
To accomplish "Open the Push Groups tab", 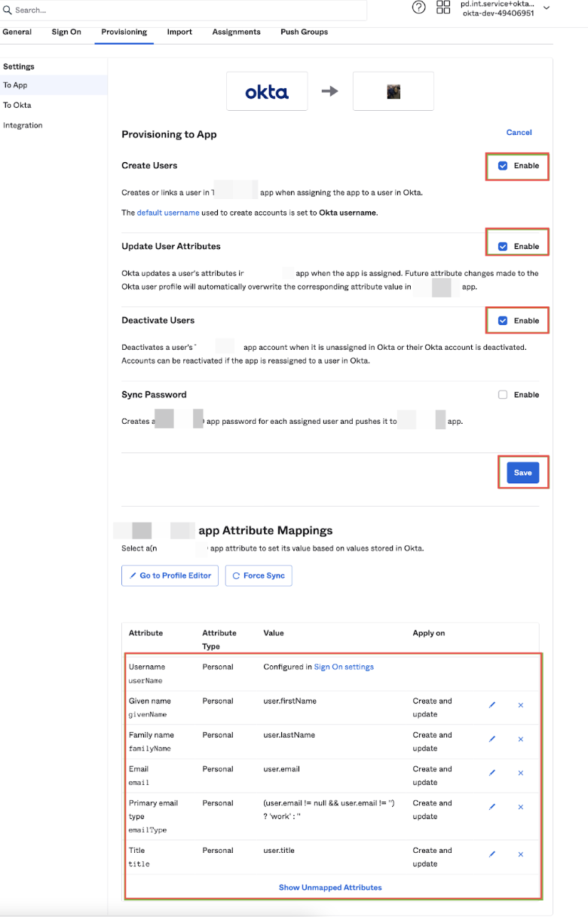I will coord(304,32).
